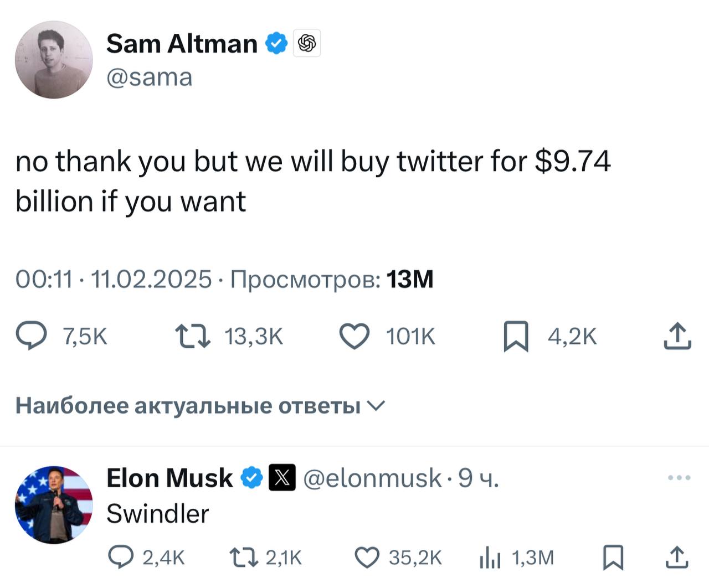Click the X affiliation badge beside Elon Musk
Screen dimensions: 709x588
coord(282,478)
